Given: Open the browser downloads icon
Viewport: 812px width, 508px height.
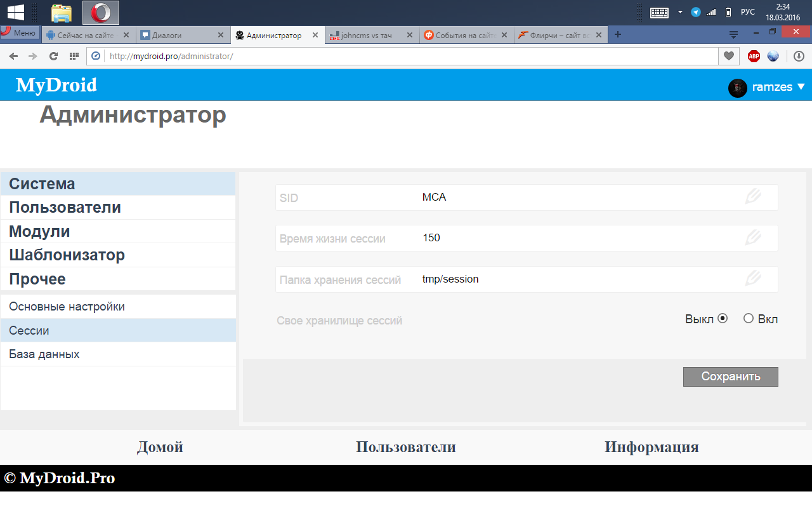Looking at the screenshot, I should [x=799, y=57].
